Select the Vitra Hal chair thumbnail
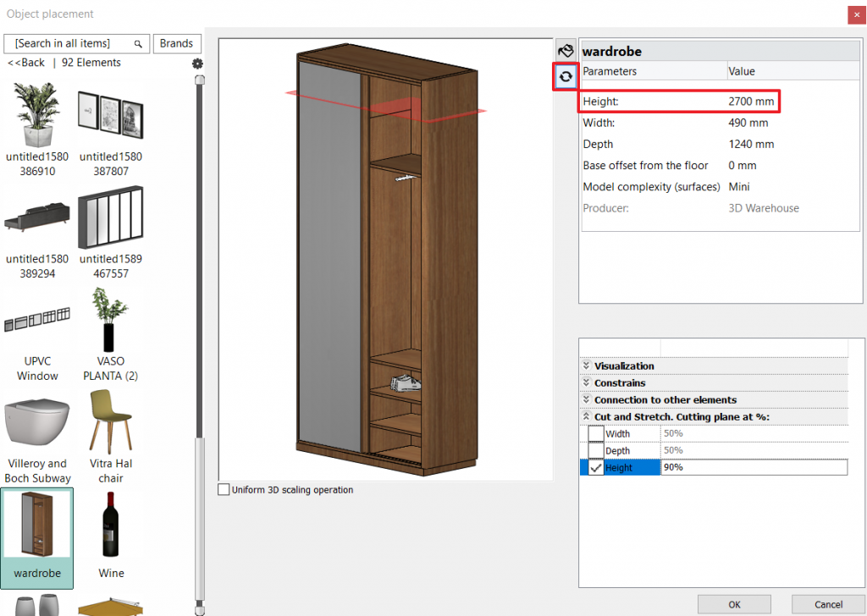867x616 pixels. [x=111, y=421]
